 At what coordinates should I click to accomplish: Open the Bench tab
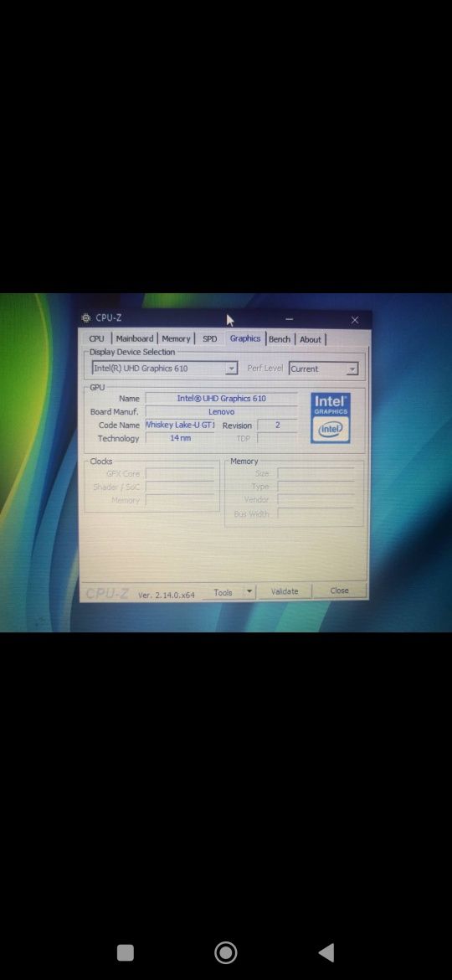pyautogui.click(x=280, y=339)
